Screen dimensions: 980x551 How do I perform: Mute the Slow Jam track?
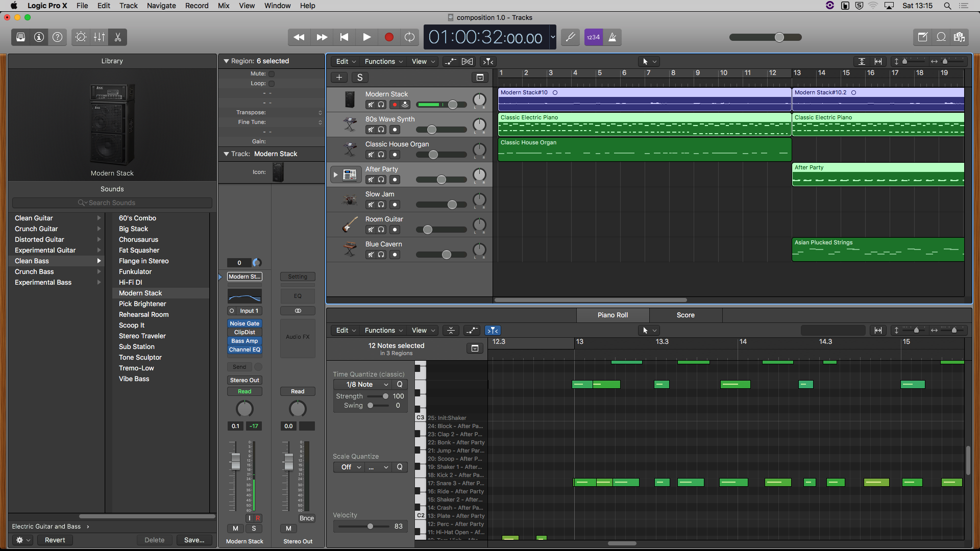coord(371,205)
